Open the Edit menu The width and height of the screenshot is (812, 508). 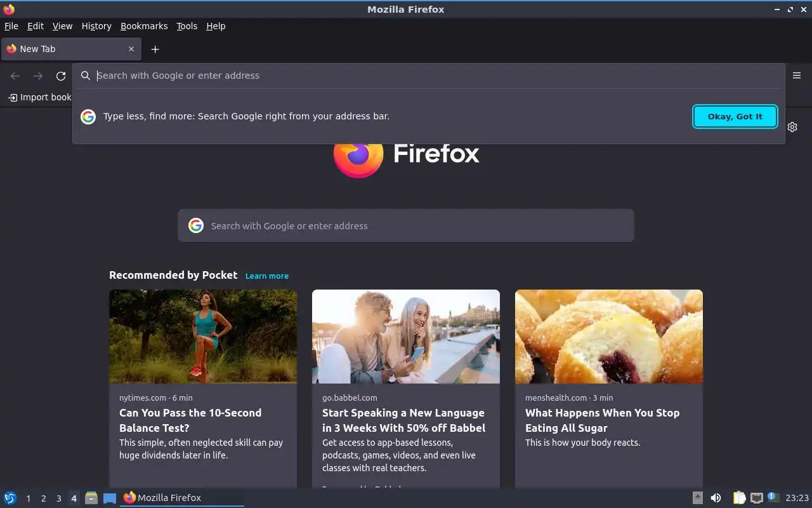click(36, 26)
